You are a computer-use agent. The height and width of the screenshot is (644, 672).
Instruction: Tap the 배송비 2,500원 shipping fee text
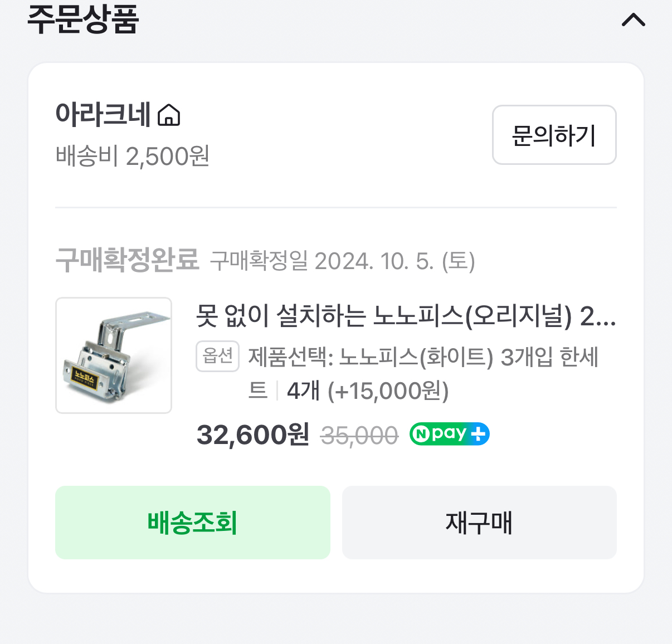(x=133, y=156)
